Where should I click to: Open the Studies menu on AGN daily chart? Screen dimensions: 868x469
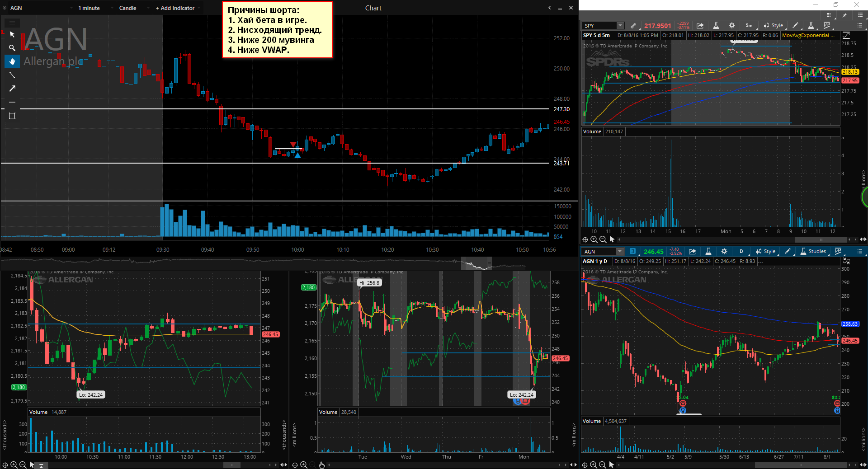tap(814, 252)
